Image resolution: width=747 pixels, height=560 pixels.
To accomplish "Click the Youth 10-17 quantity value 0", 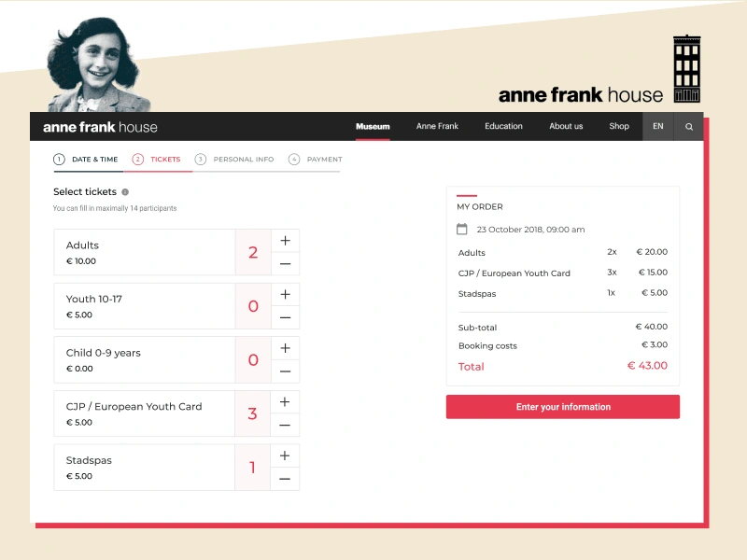I will 253,306.
